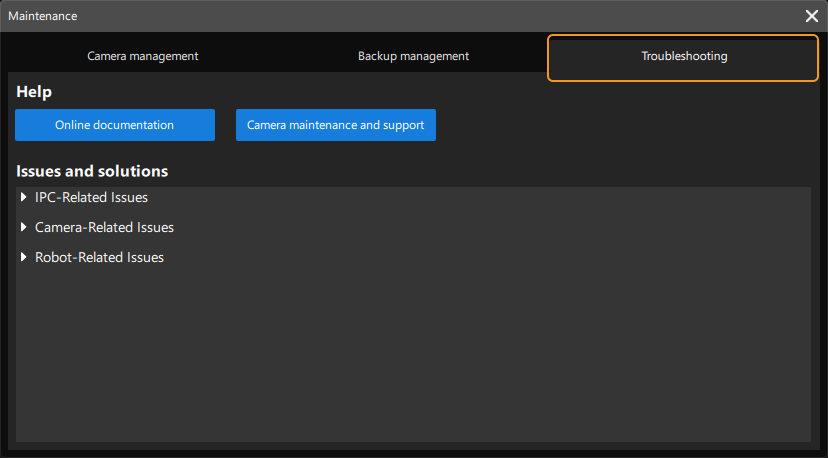Viewport: 828px width, 458px height.
Task: Open the Online documentation
Action: (x=115, y=125)
